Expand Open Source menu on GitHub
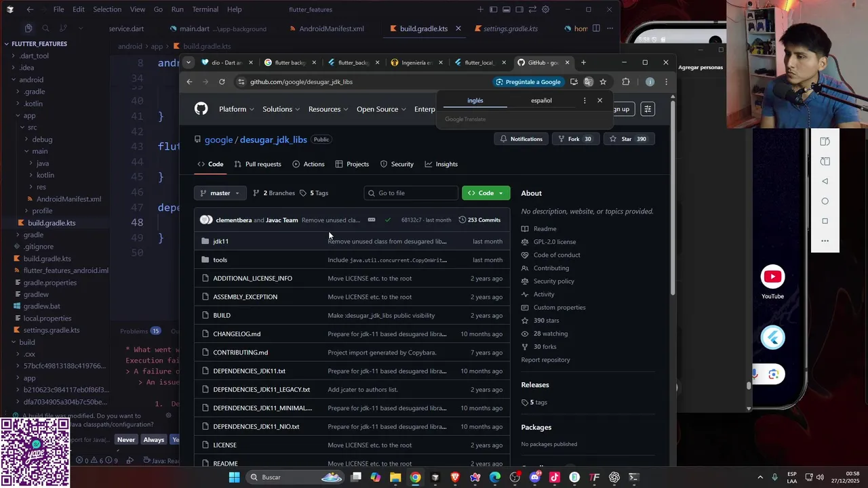Viewport: 868px width, 488px height. click(381, 109)
